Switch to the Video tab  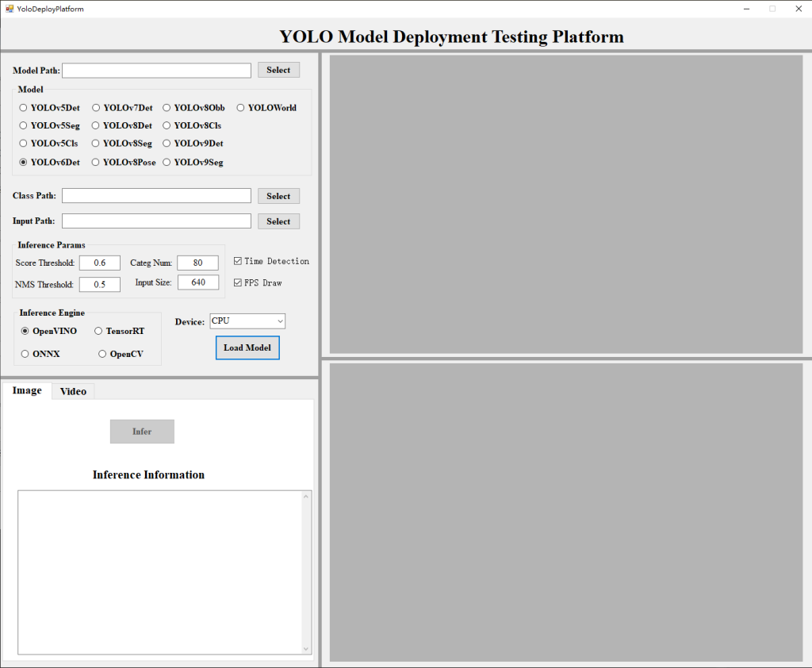pyautogui.click(x=73, y=390)
